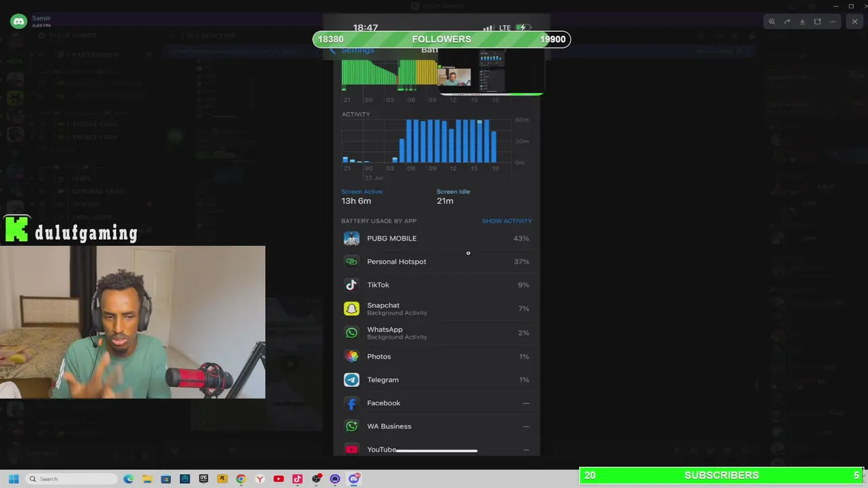
Task: Select the WhatsApp app icon
Action: (351, 333)
